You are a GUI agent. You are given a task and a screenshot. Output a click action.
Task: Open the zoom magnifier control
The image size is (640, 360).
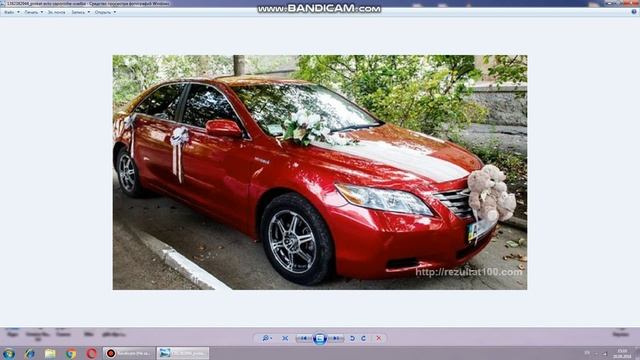(x=267, y=338)
